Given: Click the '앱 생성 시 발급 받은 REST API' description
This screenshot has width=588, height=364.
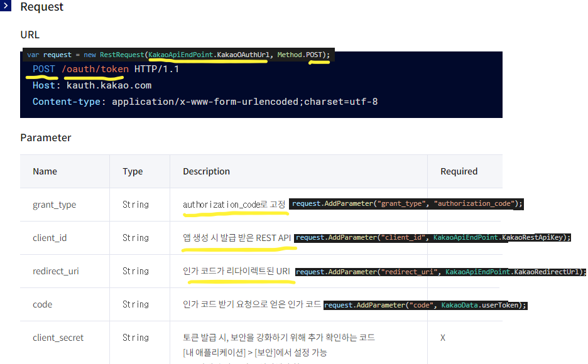Looking at the screenshot, I should click(237, 238).
